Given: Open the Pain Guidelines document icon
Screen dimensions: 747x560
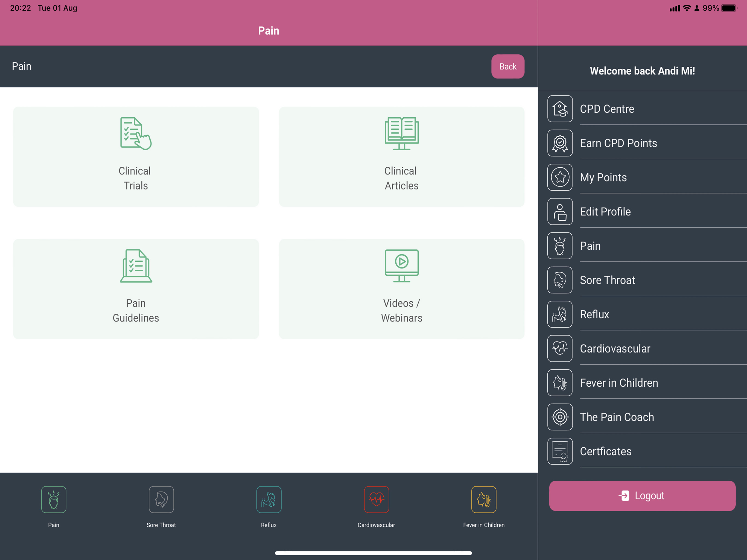Looking at the screenshot, I should click(x=136, y=266).
